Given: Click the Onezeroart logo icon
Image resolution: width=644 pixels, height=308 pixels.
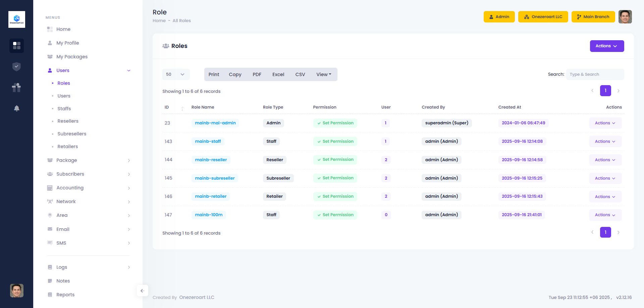Looking at the screenshot, I should (x=16, y=19).
